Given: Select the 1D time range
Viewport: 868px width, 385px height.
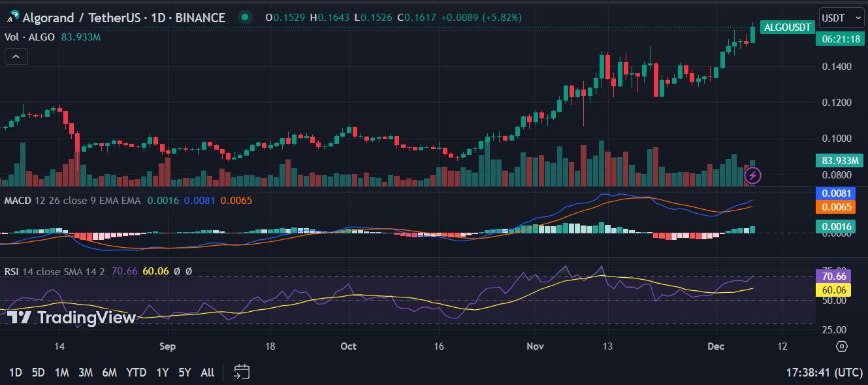Looking at the screenshot, I should point(15,373).
